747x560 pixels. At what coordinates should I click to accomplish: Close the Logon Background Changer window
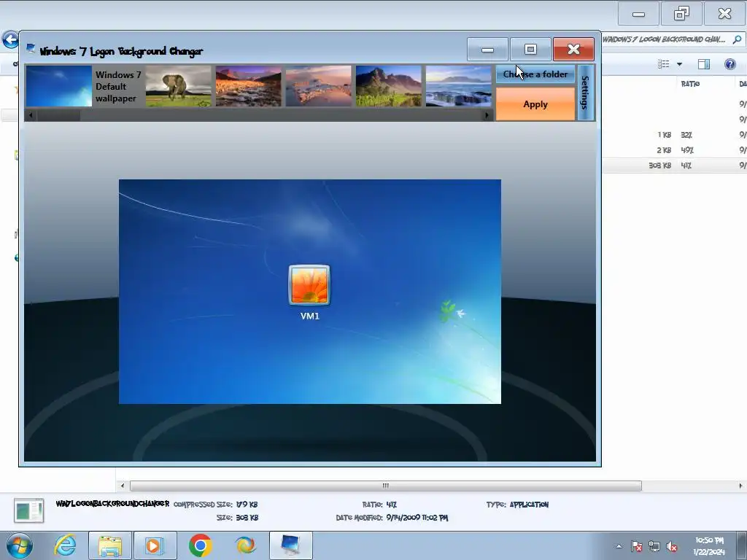click(x=573, y=49)
